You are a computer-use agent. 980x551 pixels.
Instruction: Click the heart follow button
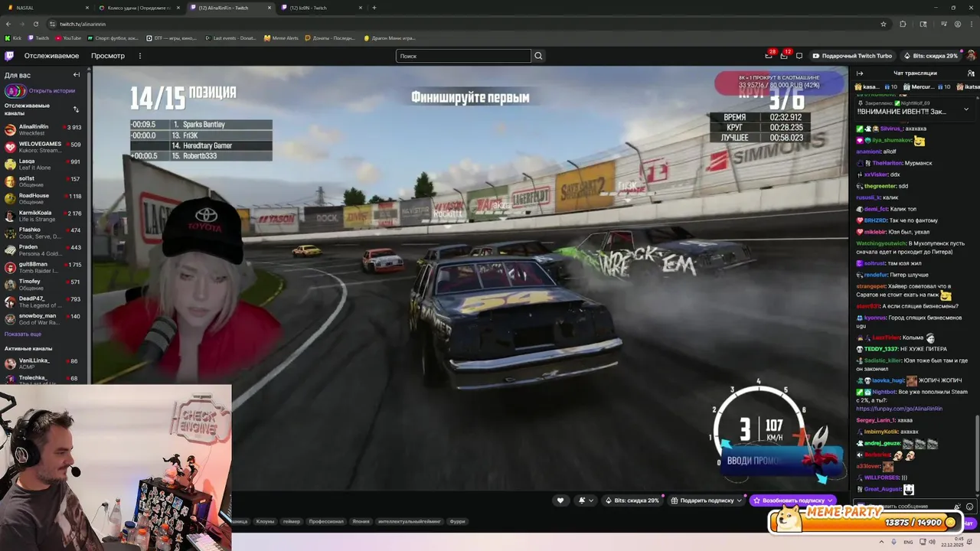(560, 500)
